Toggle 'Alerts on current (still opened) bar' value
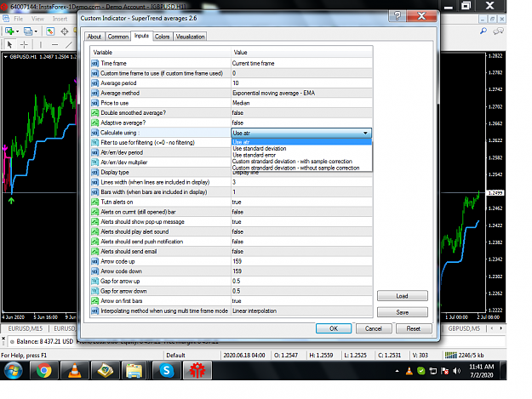The width and height of the screenshot is (532, 399). pos(301,212)
